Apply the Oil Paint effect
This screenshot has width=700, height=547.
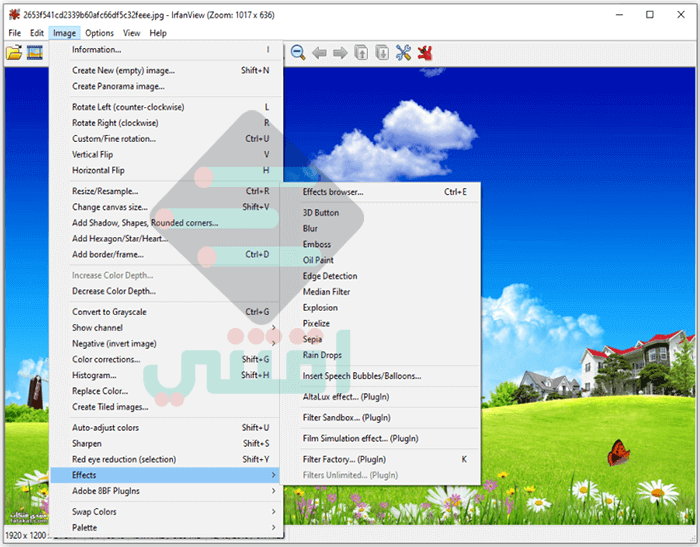380,260
